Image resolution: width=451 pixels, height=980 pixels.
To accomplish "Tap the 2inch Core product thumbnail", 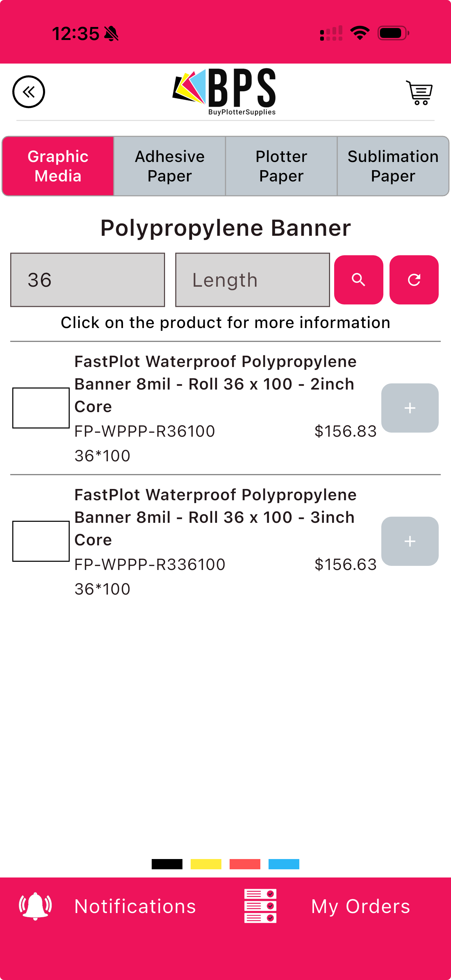I will coord(41,408).
